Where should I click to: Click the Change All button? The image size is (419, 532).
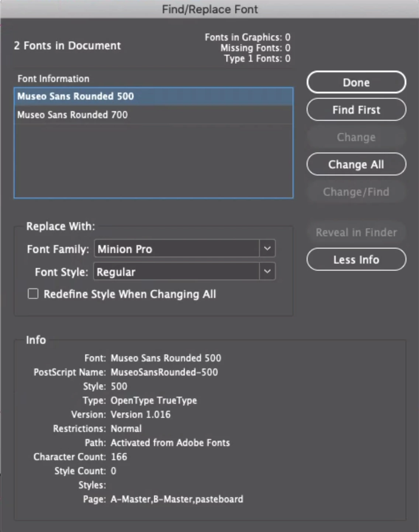tap(356, 164)
